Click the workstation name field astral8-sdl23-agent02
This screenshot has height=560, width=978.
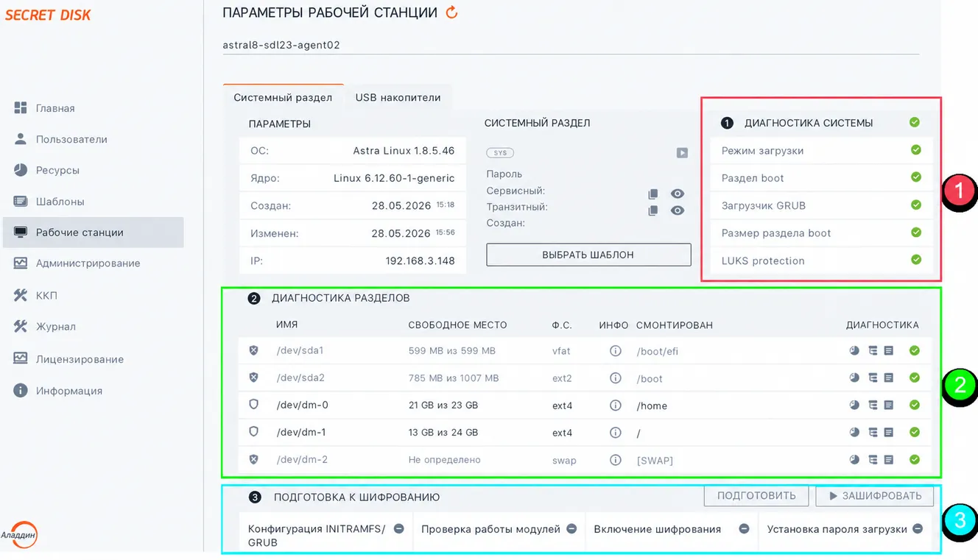pyautogui.click(x=571, y=45)
